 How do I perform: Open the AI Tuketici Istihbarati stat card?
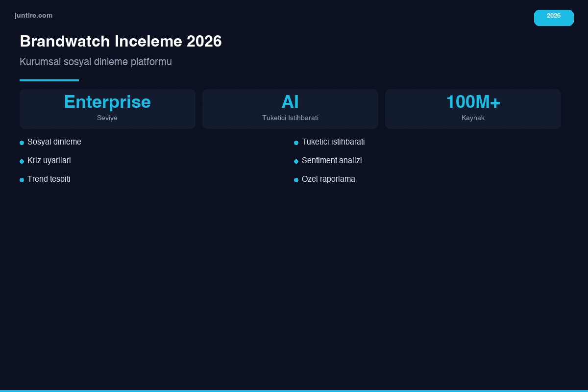pyautogui.click(x=290, y=109)
